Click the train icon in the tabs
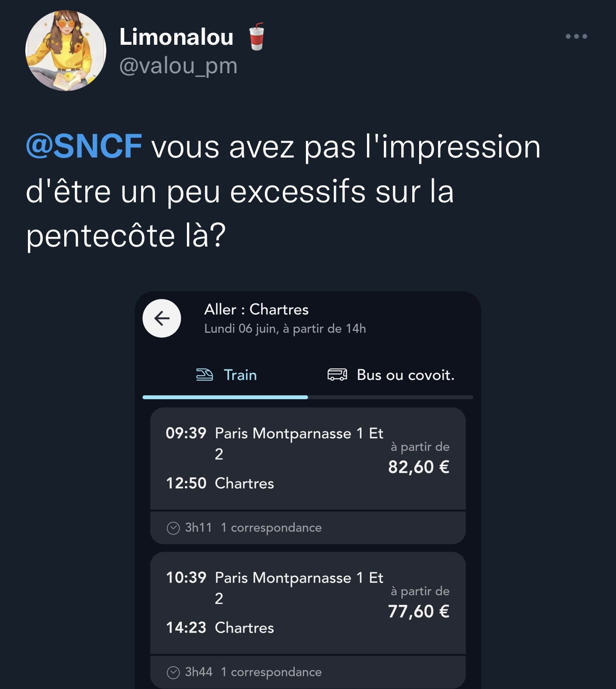 204,375
